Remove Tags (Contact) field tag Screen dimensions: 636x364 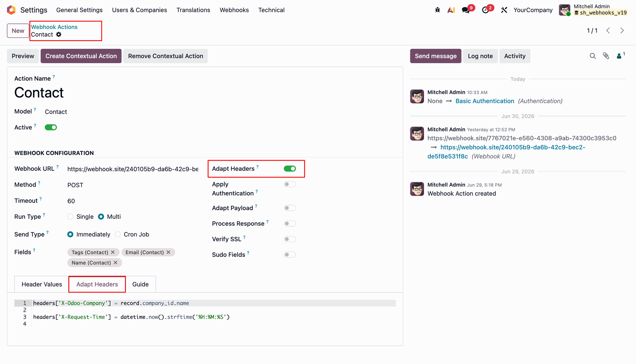pos(113,252)
